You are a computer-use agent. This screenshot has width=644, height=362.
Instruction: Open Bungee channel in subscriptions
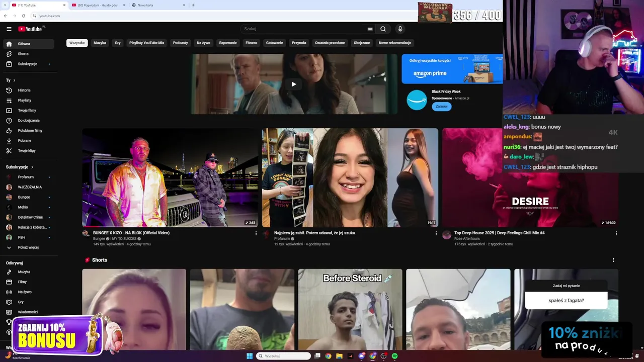[x=29, y=197]
